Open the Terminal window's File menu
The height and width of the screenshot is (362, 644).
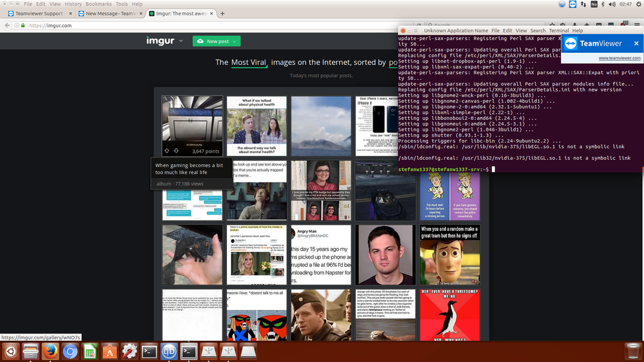tap(495, 31)
